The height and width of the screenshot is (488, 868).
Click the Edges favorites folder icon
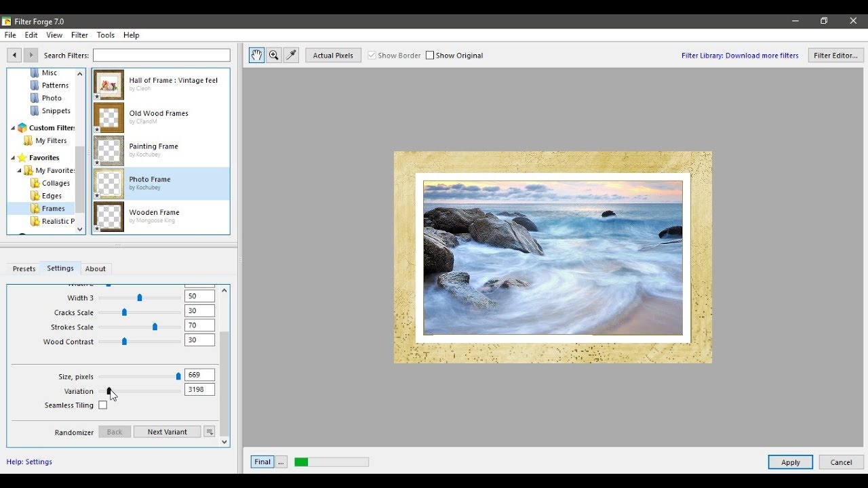click(x=35, y=196)
